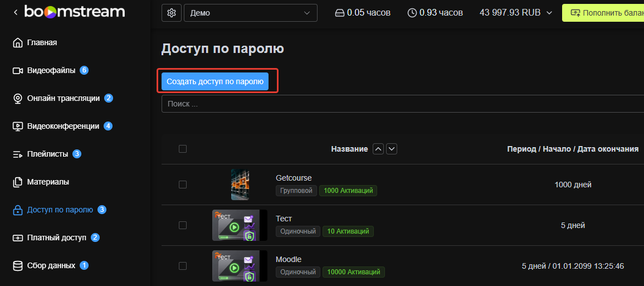Click the badge 2 next to Онлайн трансляции
This screenshot has height=286, width=644.
(x=109, y=98)
